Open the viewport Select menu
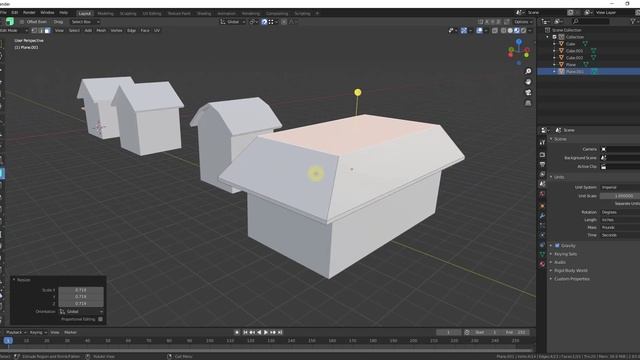640x360 pixels. click(x=74, y=31)
